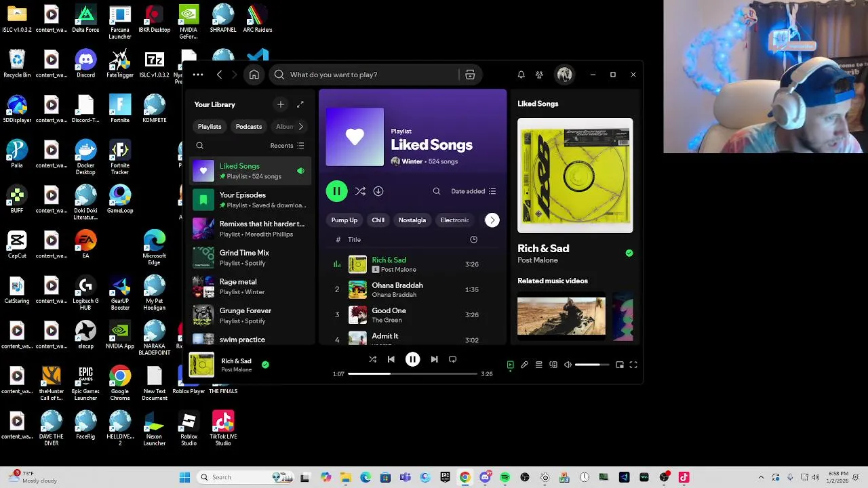This screenshot has width=868, height=488.
Task: Open the Rich & Sad album cover in Now Playing panel
Action: click(575, 176)
